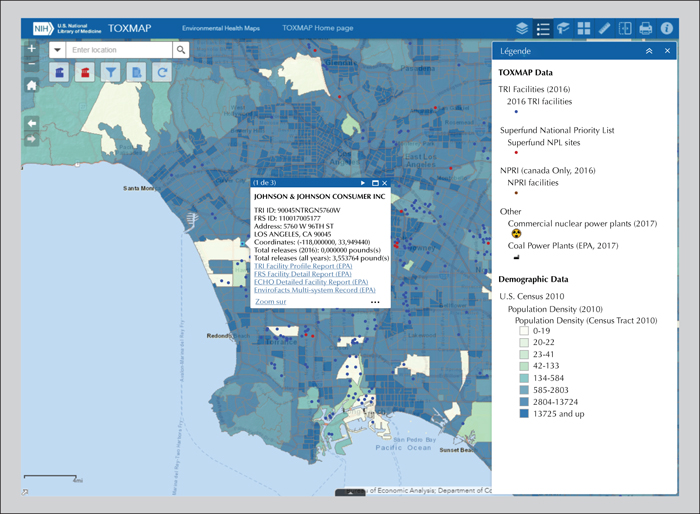The image size is (700, 514).
Task: Click the 0-19 density color swatch
Action: [x=524, y=331]
